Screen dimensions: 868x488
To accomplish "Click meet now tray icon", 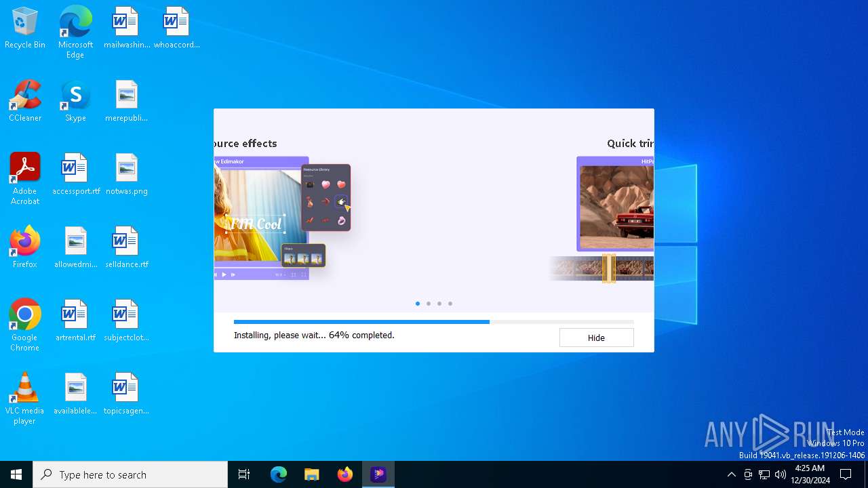I will tap(748, 474).
